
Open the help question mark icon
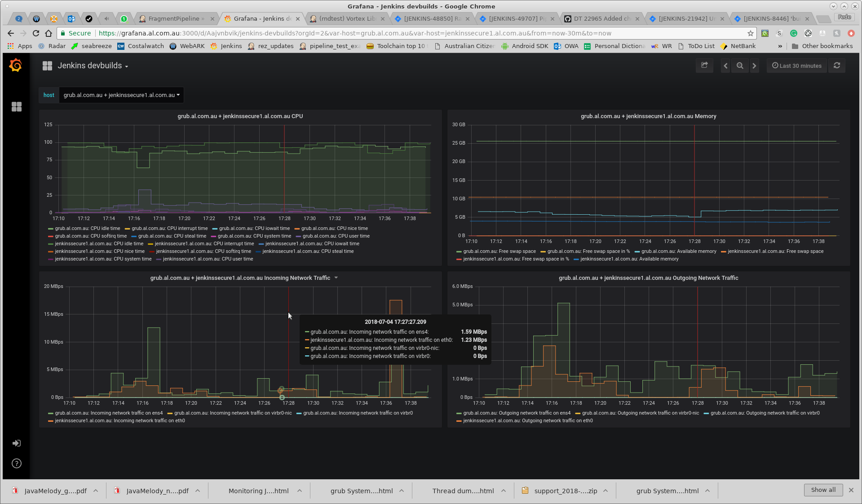pos(17,464)
